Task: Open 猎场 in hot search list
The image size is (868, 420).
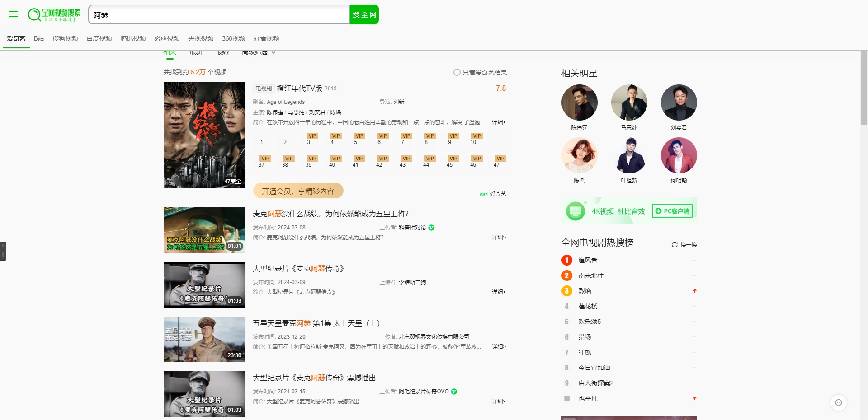Action: [x=585, y=337]
